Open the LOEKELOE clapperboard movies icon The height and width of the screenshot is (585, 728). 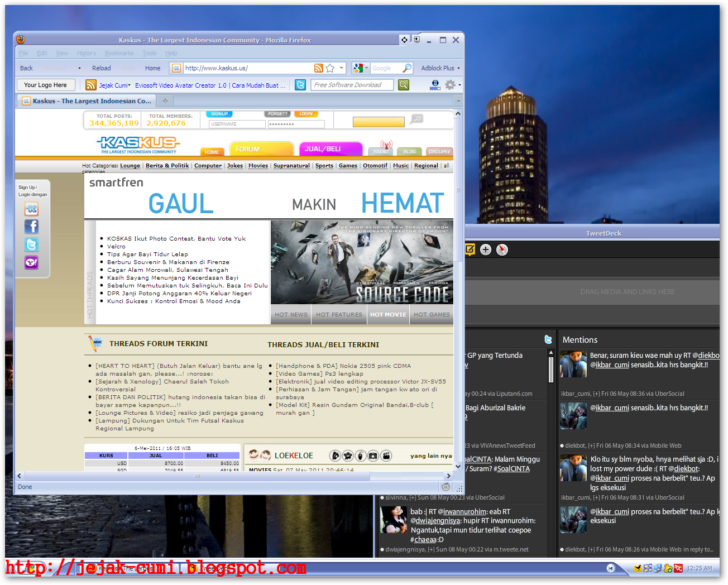(x=386, y=456)
